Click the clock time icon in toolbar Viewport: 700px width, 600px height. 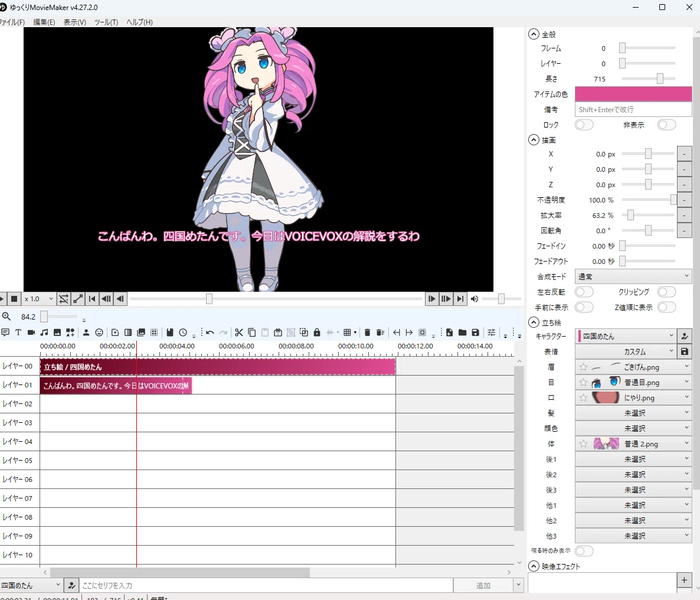click(183, 332)
